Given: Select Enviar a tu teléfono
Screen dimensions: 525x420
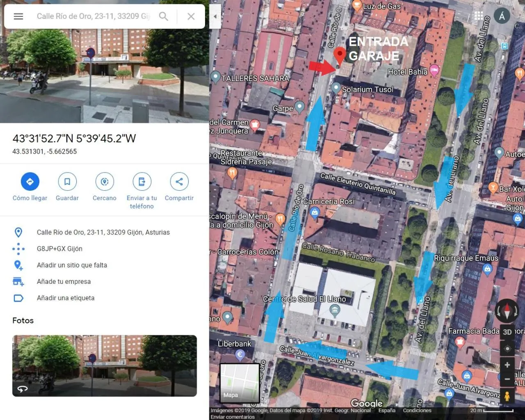Looking at the screenshot, I should coord(142,181).
